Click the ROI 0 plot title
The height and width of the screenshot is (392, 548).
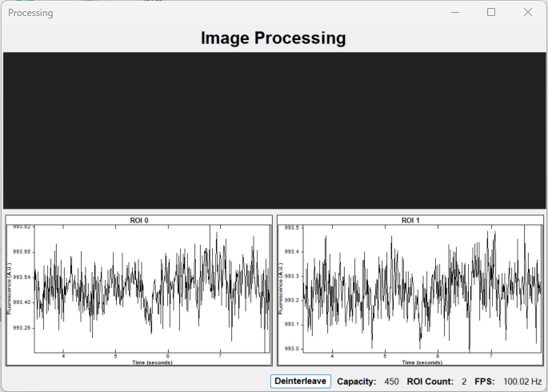click(x=139, y=221)
